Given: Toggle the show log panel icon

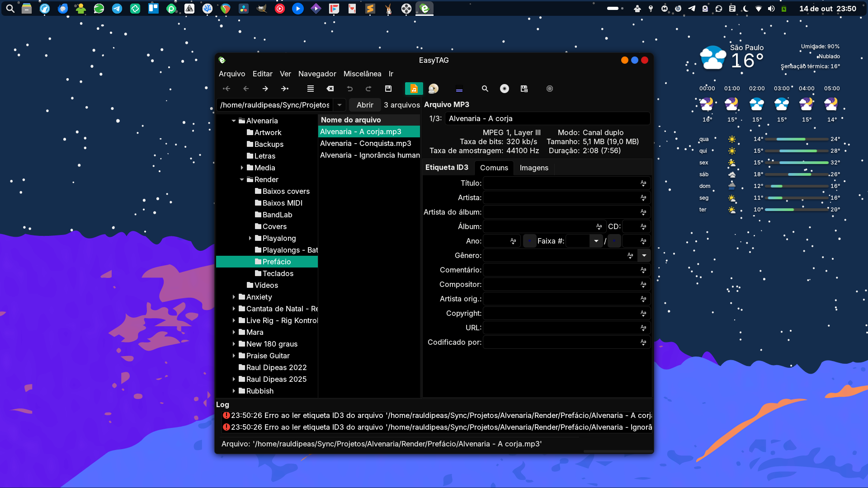Looking at the screenshot, I should (x=459, y=89).
